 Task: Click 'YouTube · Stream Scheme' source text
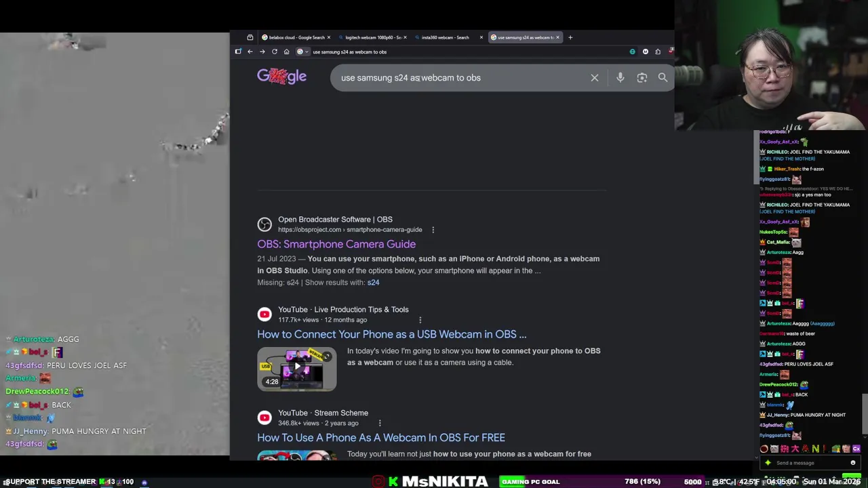pyautogui.click(x=323, y=413)
